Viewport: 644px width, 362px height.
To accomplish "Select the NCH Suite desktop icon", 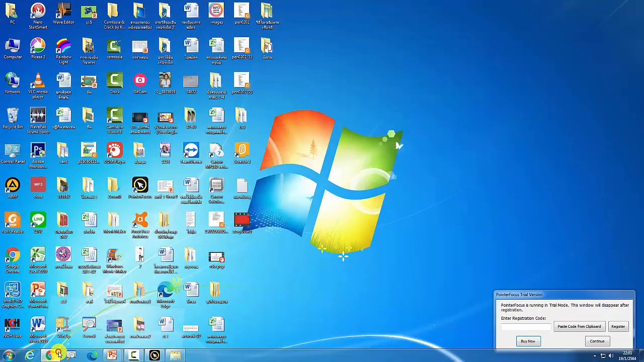I will tap(13, 327).
